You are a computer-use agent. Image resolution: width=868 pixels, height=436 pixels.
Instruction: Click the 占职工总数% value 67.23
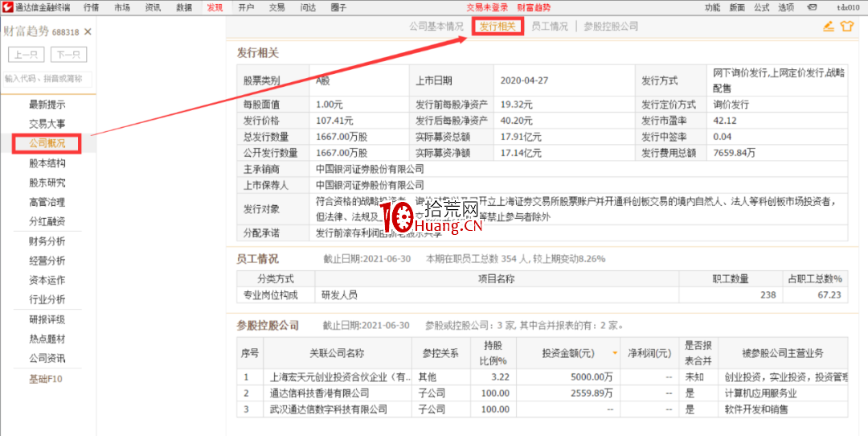click(829, 294)
